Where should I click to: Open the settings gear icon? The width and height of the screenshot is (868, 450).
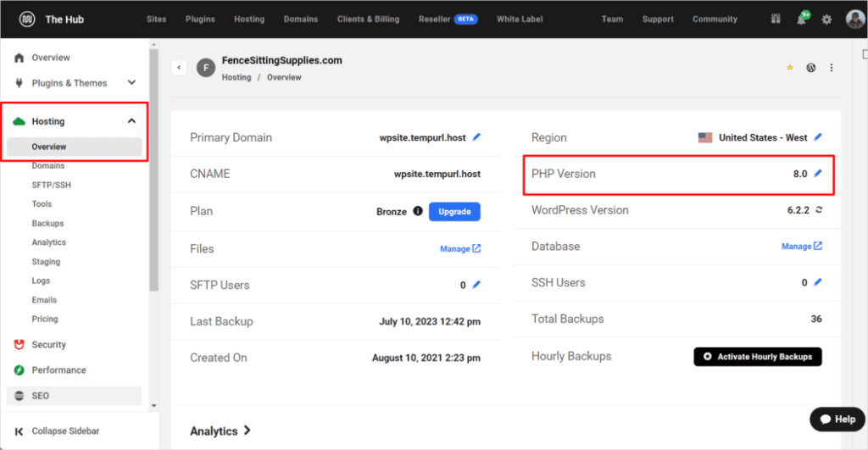pyautogui.click(x=826, y=19)
